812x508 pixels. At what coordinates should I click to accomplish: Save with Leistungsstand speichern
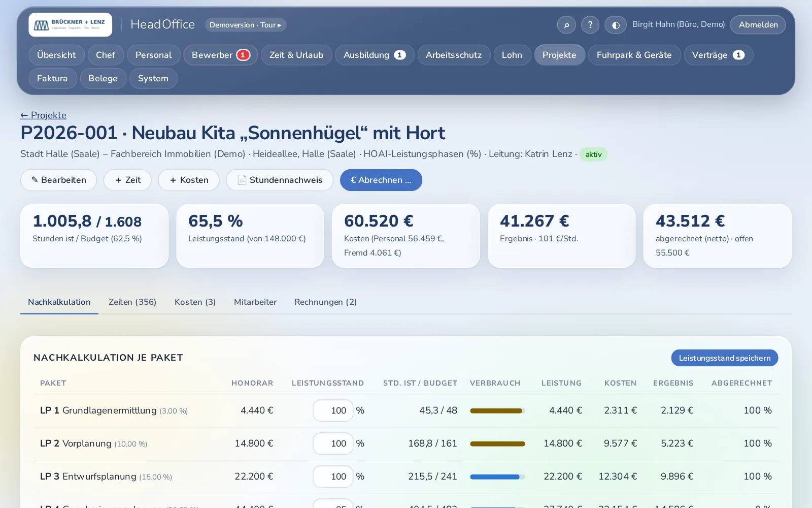[x=725, y=358]
